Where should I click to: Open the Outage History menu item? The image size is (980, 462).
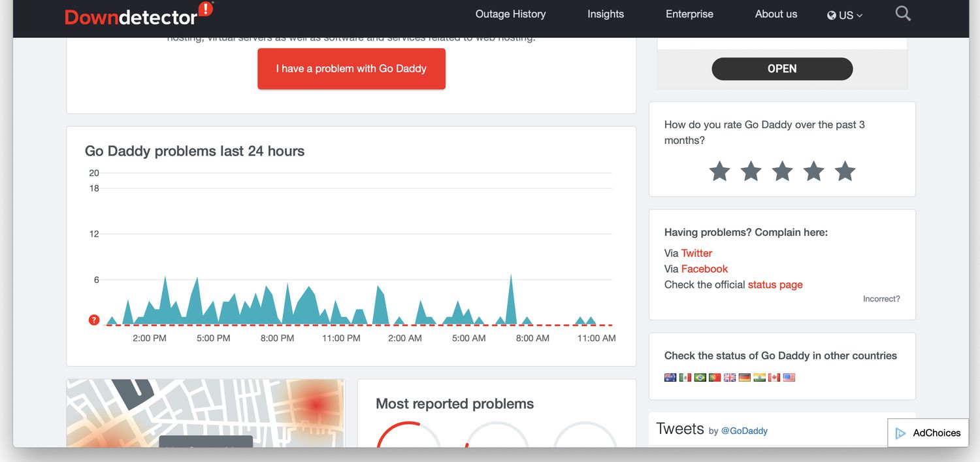click(x=510, y=14)
